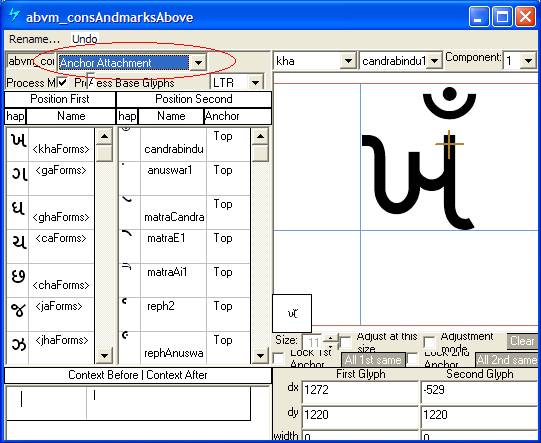Toggle the Process Marks checkbox
This screenshot has height=443, width=541.
click(62, 82)
